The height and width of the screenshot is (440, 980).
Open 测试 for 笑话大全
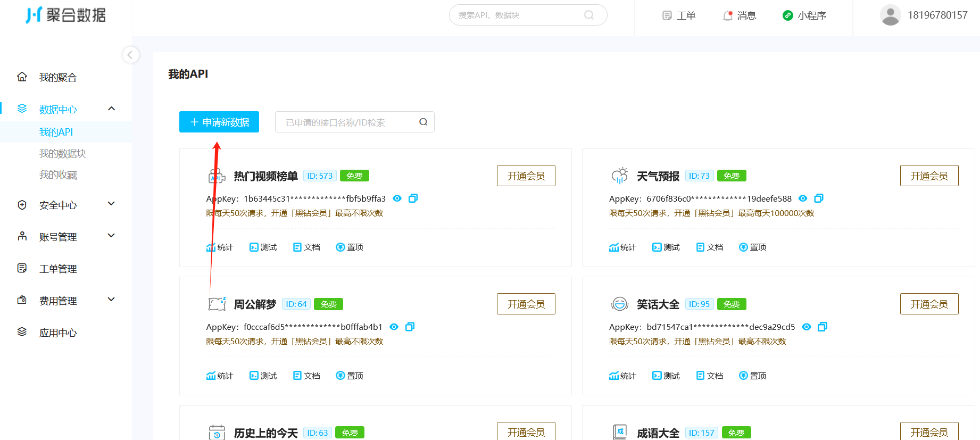[666, 376]
